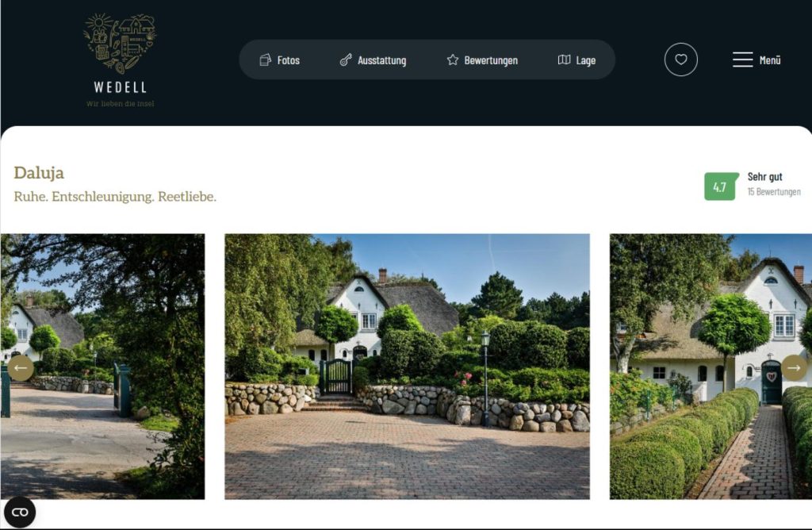The image size is (812, 530).
Task: Switch to the Lage tab label
Action: (586, 60)
